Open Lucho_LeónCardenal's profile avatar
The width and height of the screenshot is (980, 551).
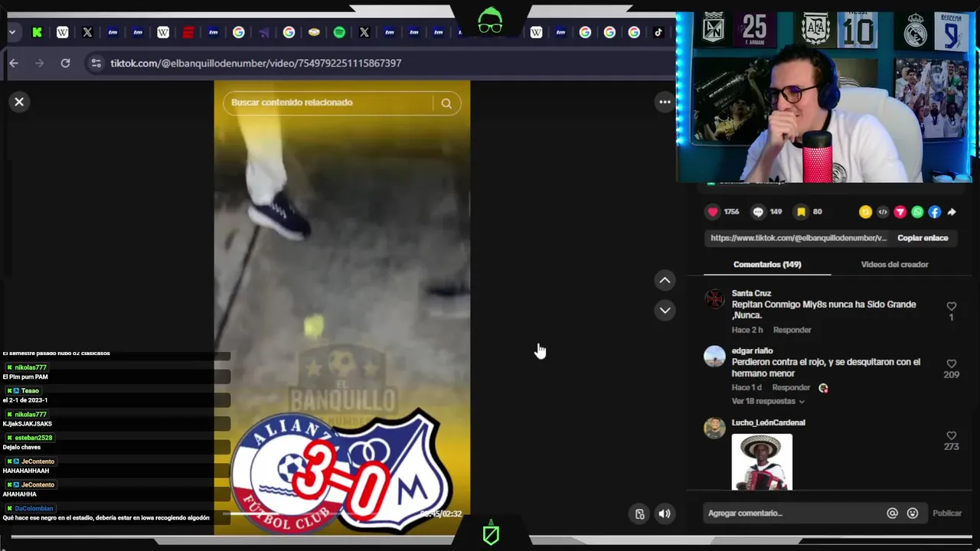pyautogui.click(x=714, y=428)
